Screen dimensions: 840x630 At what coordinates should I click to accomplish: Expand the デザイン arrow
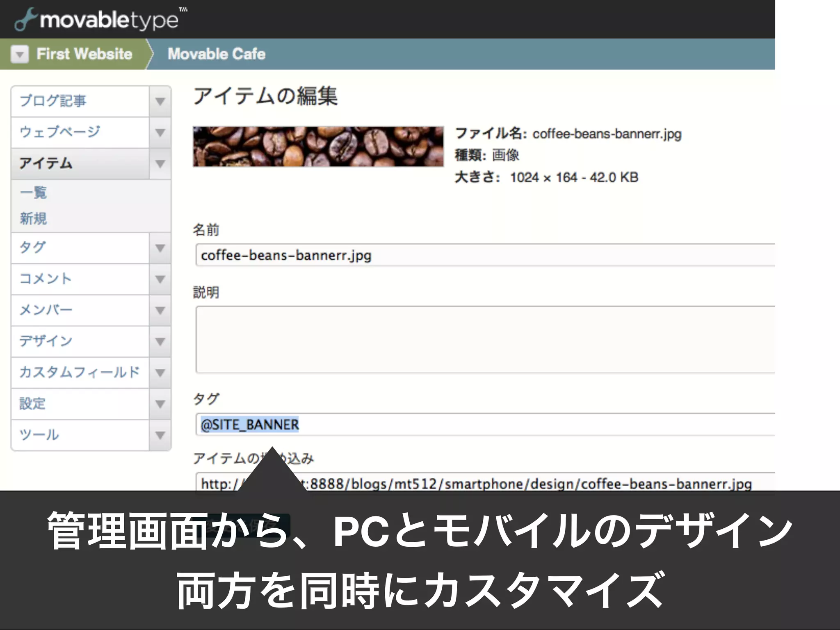160,341
